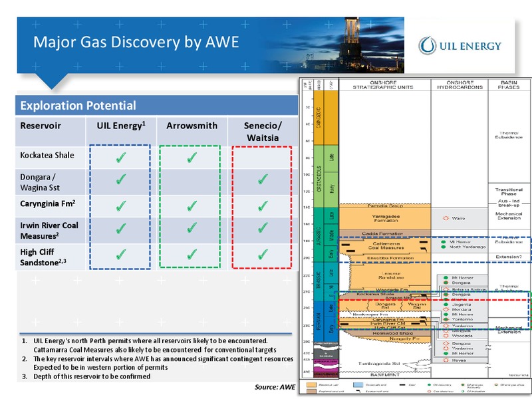
Task: Click the 'Dongara / Wagina Sst' row label
Action: [40, 182]
